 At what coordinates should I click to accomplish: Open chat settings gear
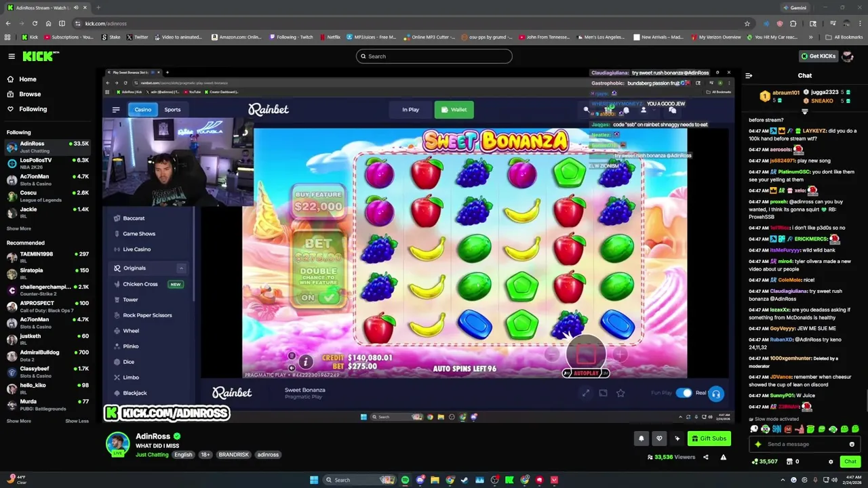coord(831,462)
